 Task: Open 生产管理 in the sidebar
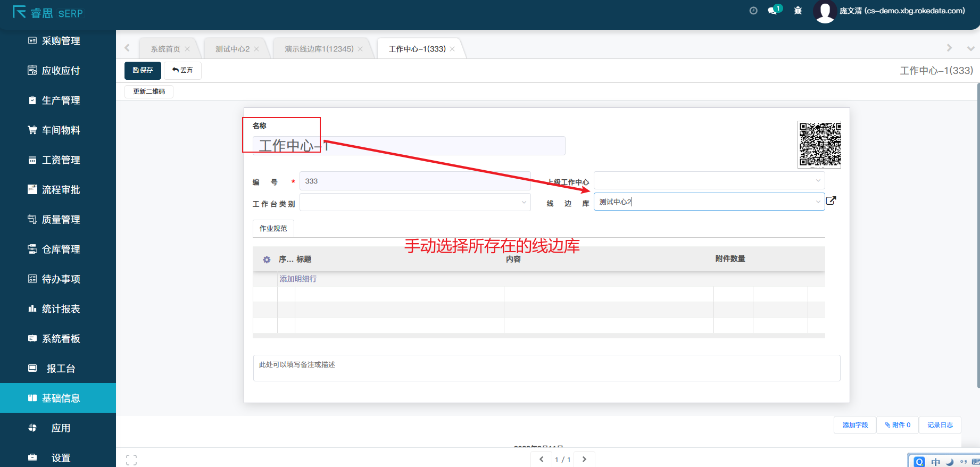tap(61, 101)
